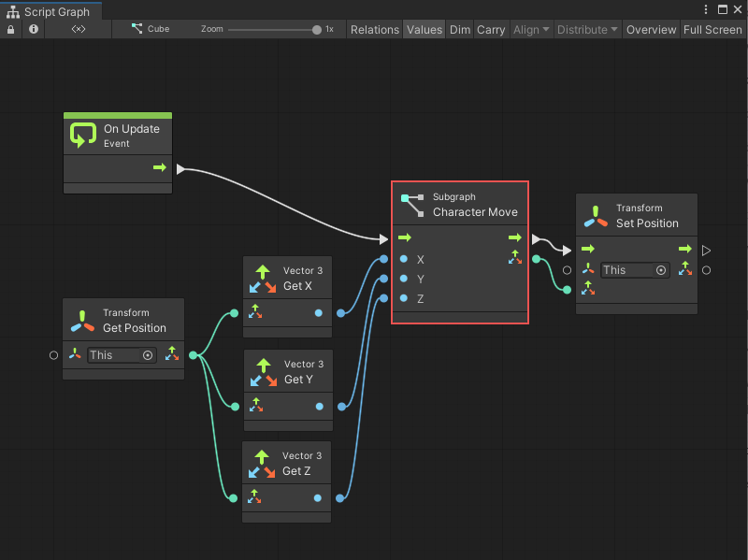The image size is (748, 560).
Task: Open the Distribute dropdown
Action: [x=586, y=29]
